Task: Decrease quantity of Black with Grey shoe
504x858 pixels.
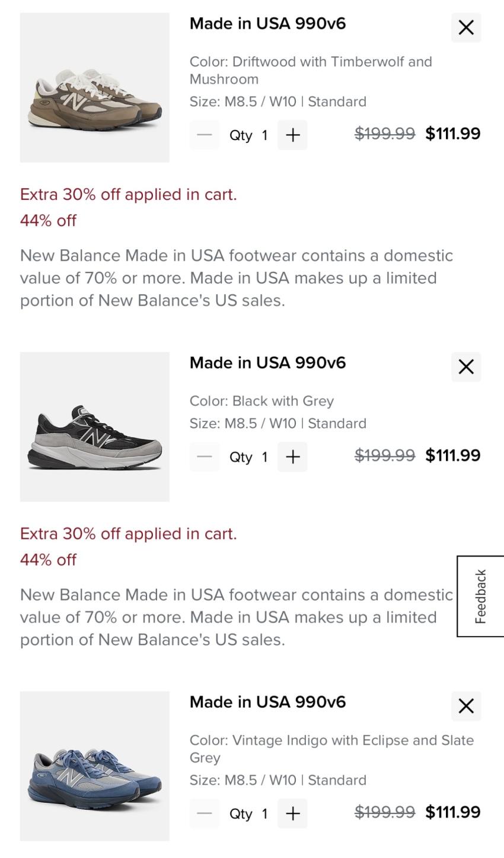Action: click(205, 457)
